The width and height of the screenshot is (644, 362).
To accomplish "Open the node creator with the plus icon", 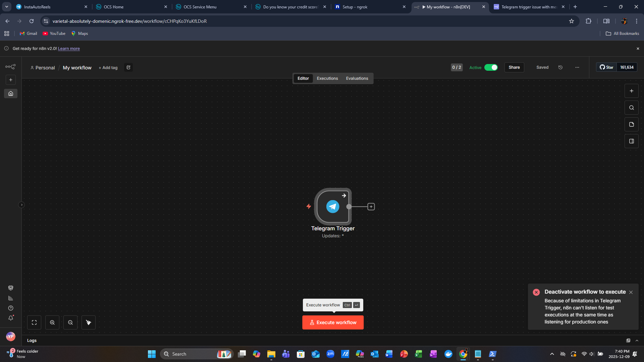I will (x=631, y=91).
